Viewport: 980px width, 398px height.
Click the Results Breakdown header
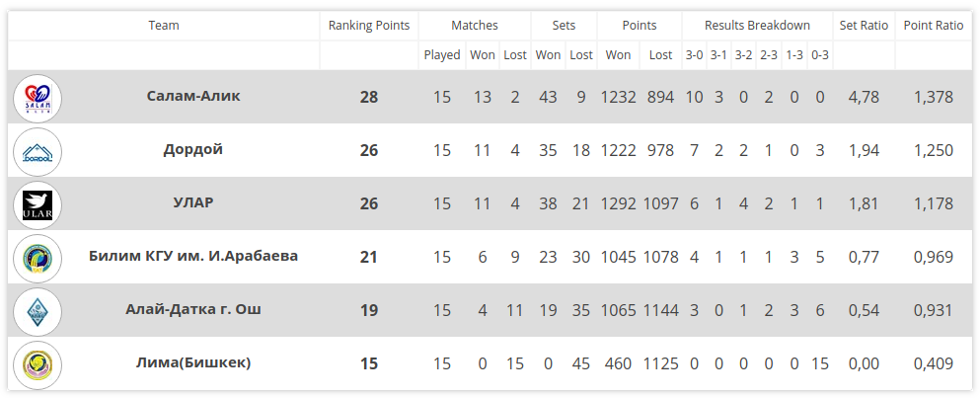tap(758, 26)
